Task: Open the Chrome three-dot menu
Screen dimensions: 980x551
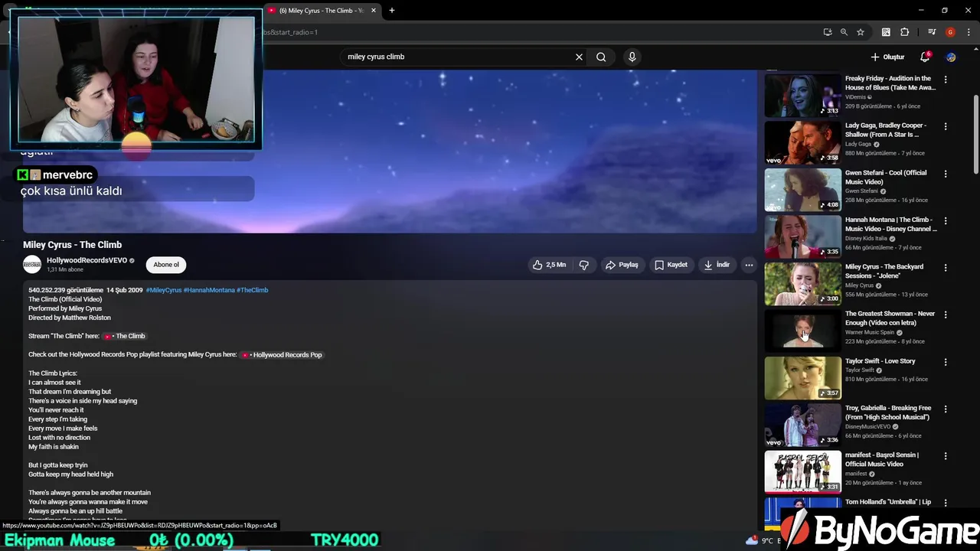Action: 969,32
